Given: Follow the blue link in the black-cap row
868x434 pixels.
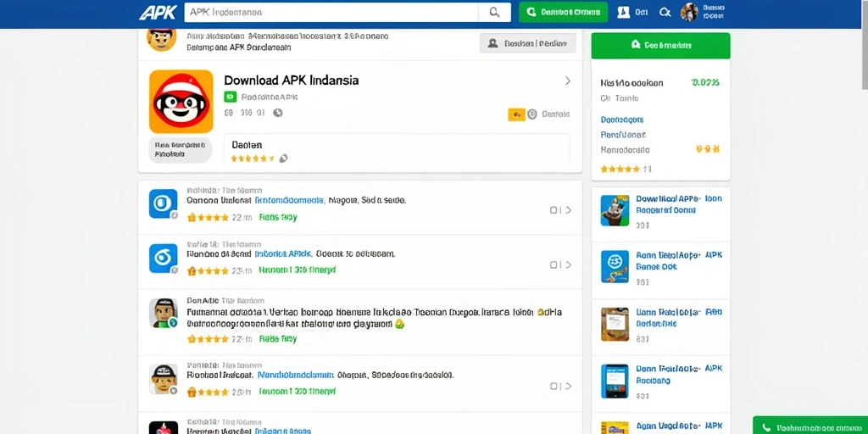Looking at the screenshot, I should coord(294,375).
